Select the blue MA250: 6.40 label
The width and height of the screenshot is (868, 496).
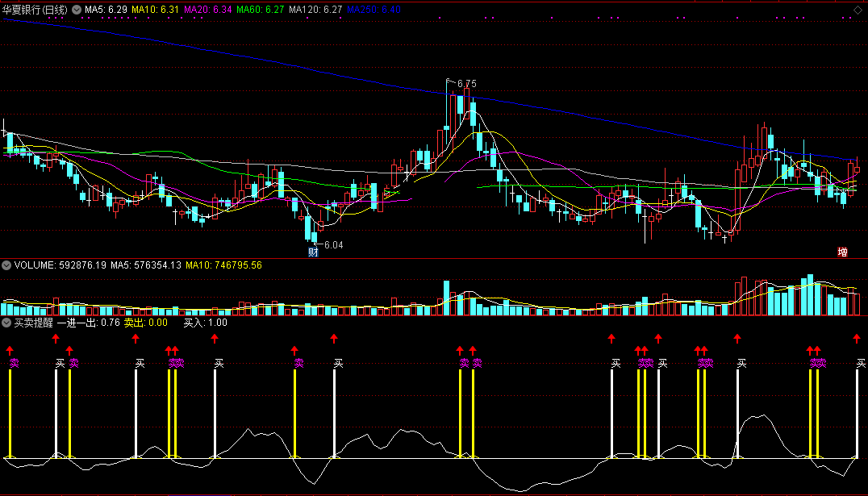coord(373,10)
